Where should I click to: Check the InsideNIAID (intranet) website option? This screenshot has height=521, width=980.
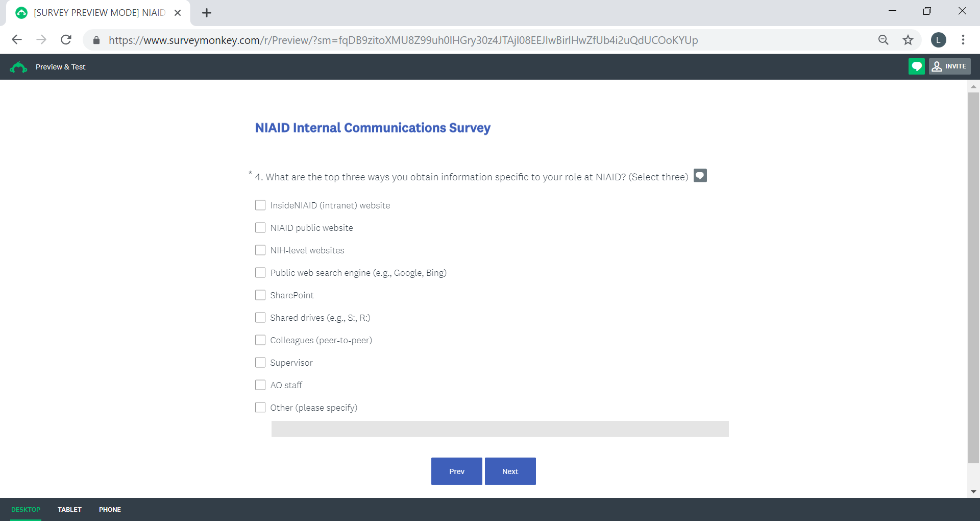point(260,205)
